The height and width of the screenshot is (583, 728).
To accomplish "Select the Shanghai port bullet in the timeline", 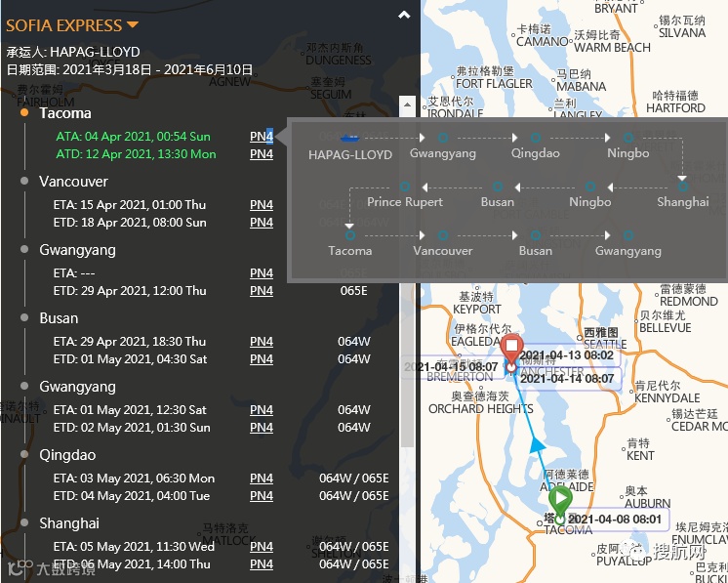I will coord(24,522).
